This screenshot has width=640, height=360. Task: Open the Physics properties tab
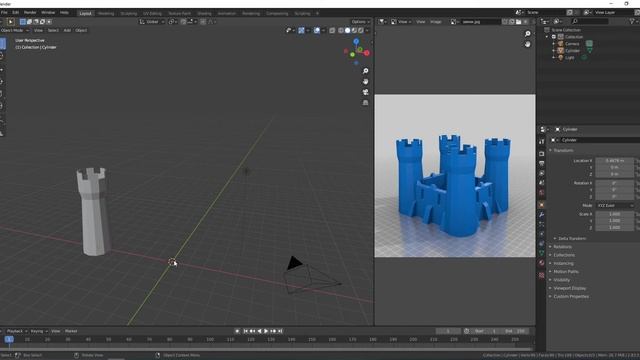(x=542, y=234)
